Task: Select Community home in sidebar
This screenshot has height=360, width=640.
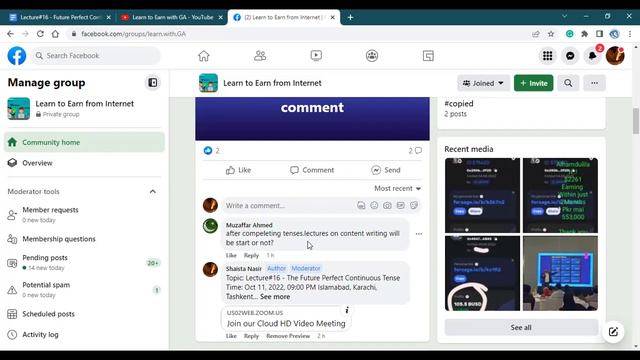Action: pos(84,142)
